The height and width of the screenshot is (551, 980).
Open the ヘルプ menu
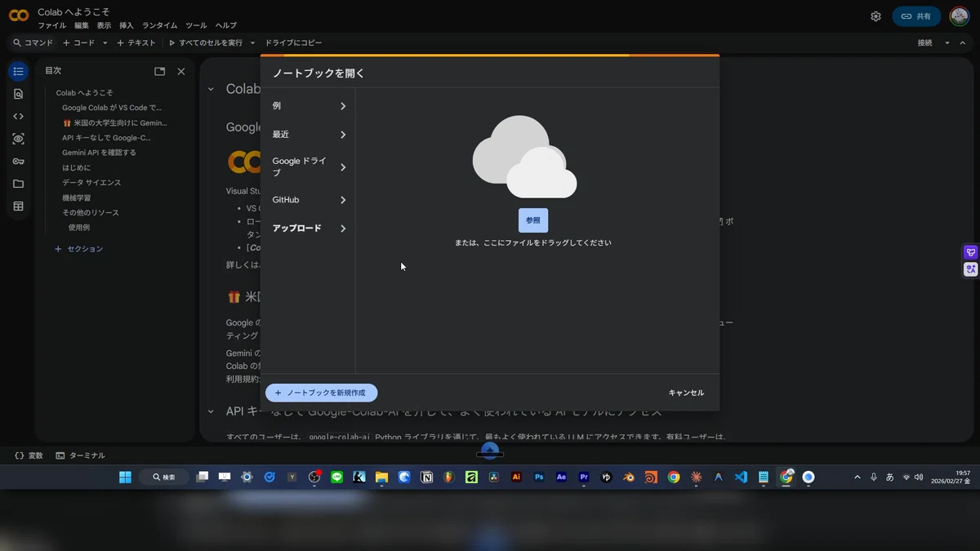(225, 26)
